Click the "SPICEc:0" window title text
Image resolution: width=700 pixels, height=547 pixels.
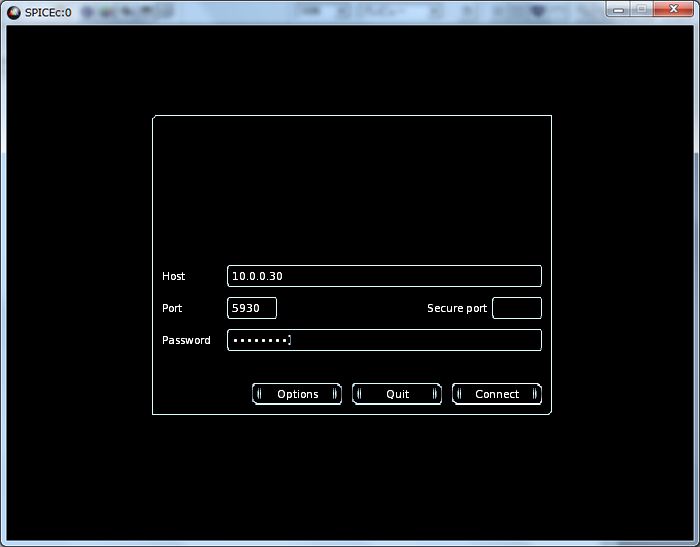48,13
